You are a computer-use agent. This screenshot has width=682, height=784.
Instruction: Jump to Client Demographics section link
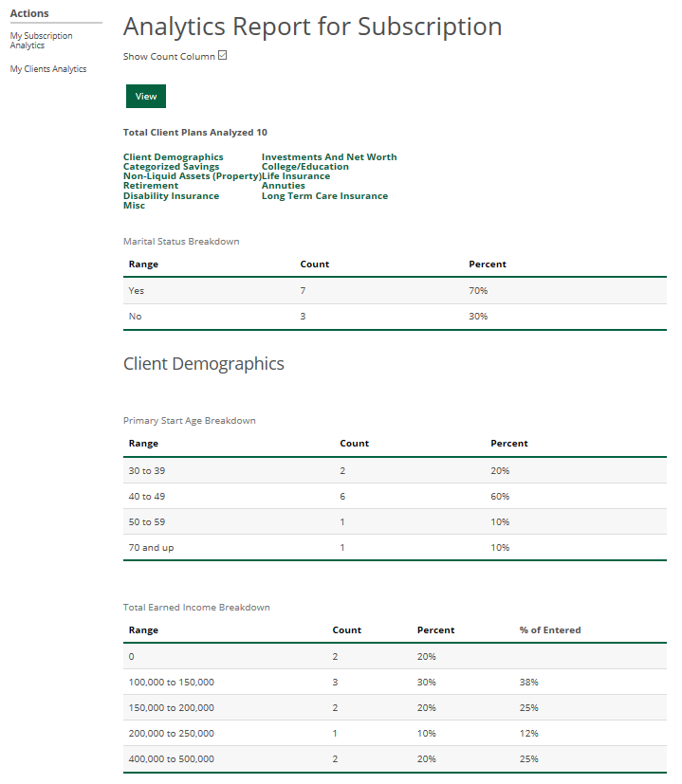[x=174, y=157]
